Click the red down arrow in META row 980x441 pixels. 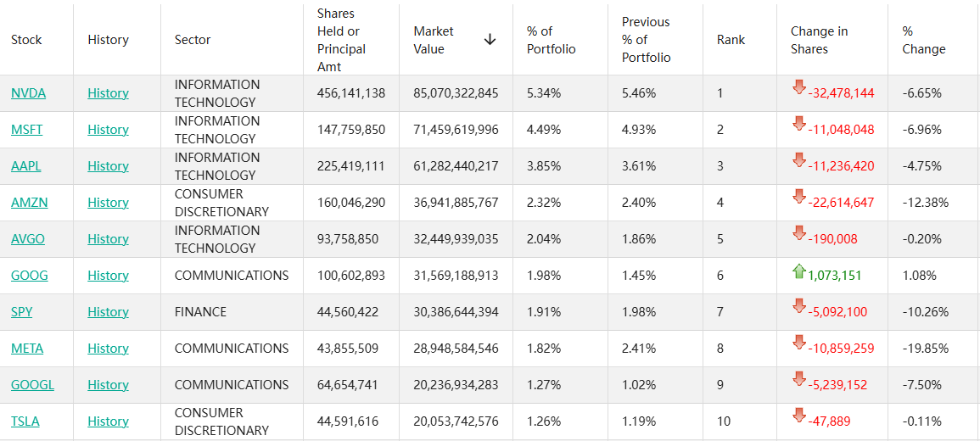(798, 343)
